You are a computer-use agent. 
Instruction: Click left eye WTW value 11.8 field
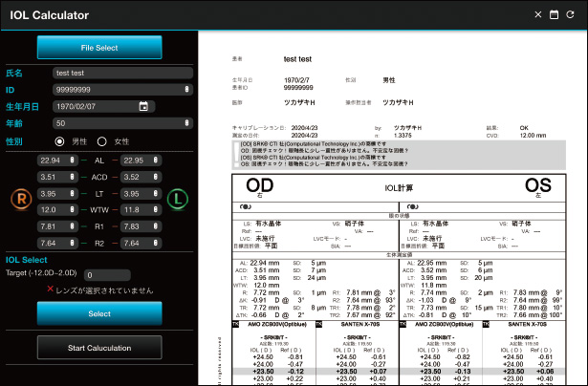pos(141,210)
